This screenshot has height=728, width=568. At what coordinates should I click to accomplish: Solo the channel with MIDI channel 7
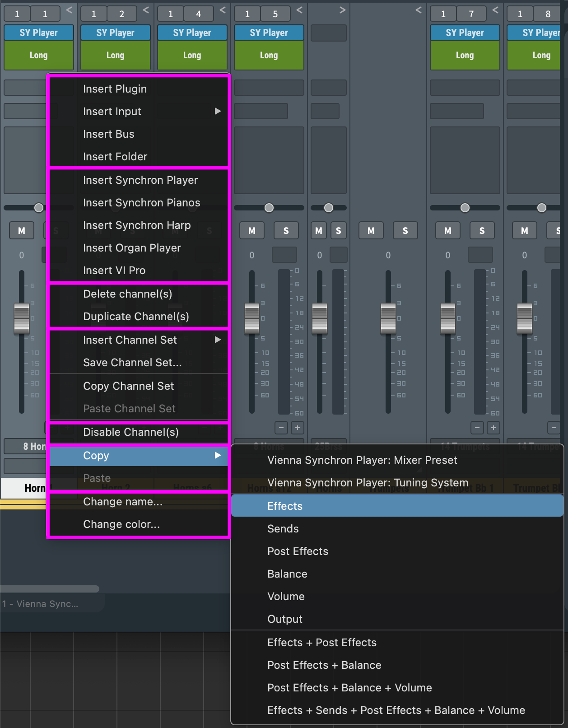[x=482, y=231]
